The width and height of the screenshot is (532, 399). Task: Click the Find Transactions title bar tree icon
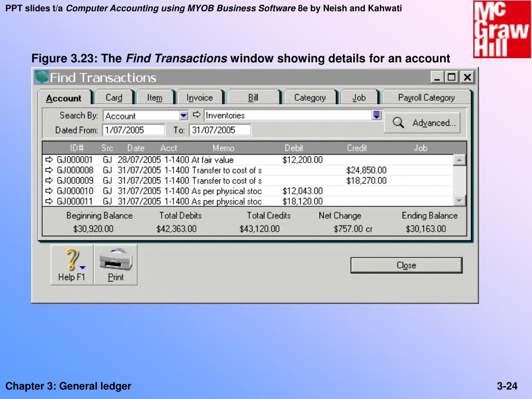(42, 77)
